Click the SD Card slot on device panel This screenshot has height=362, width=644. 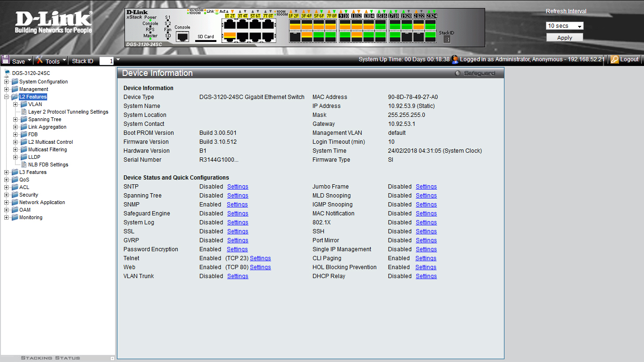pos(206,41)
